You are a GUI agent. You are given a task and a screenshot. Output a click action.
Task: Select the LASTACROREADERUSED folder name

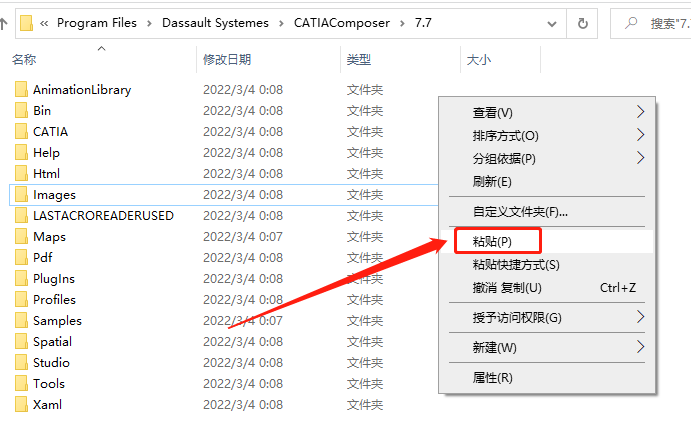(x=104, y=215)
